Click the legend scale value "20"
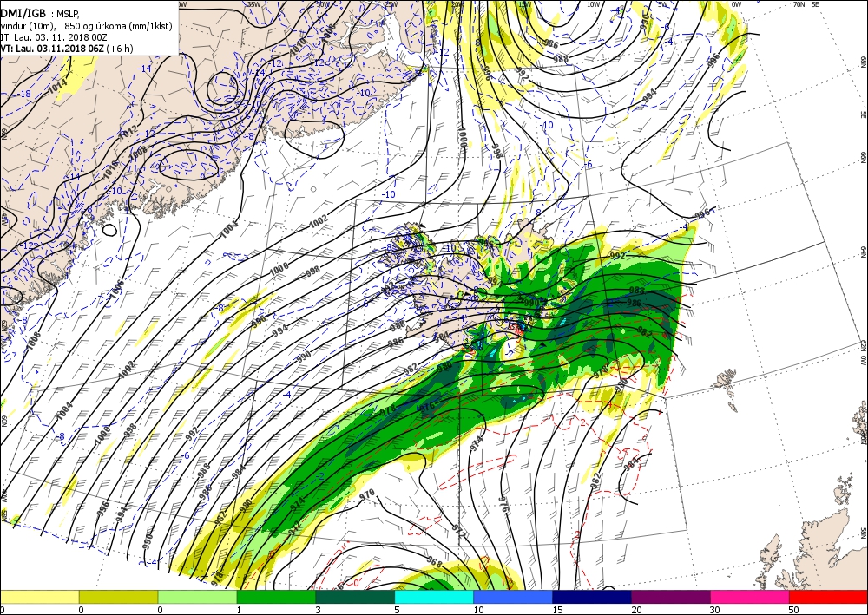 pos(636,610)
